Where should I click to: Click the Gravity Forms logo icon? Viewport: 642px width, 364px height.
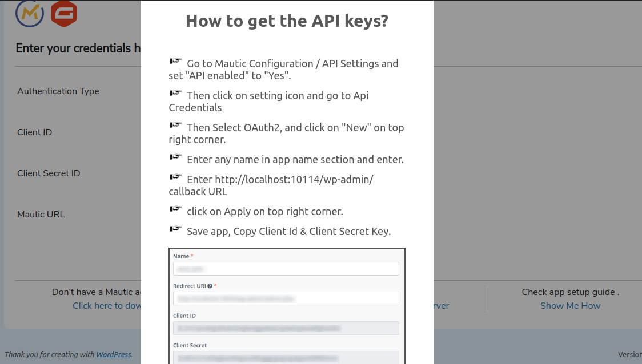click(x=64, y=14)
